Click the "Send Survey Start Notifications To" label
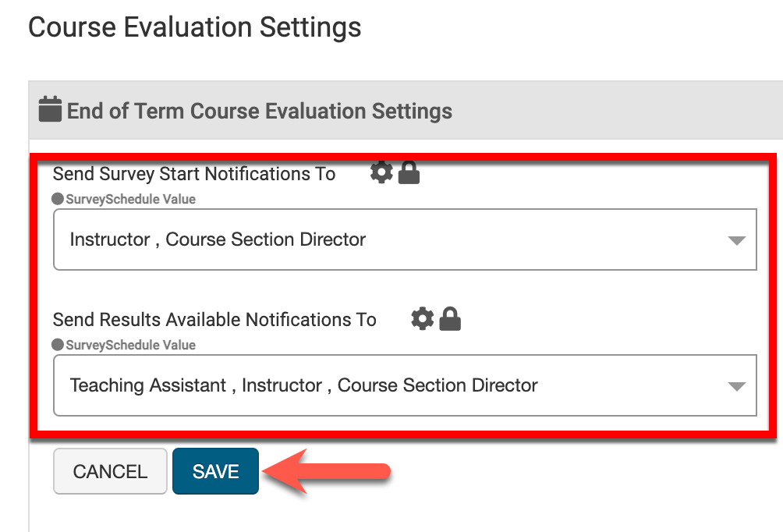 pyautogui.click(x=194, y=174)
